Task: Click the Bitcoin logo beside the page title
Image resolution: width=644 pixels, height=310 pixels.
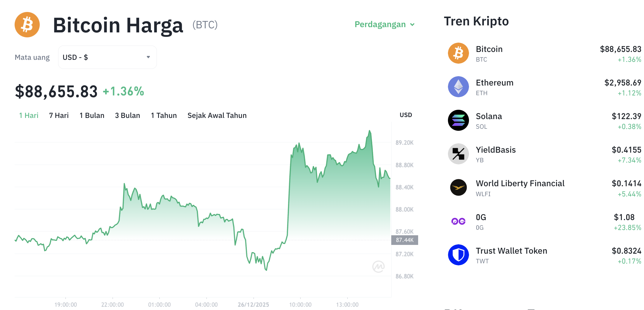Action: [27, 25]
